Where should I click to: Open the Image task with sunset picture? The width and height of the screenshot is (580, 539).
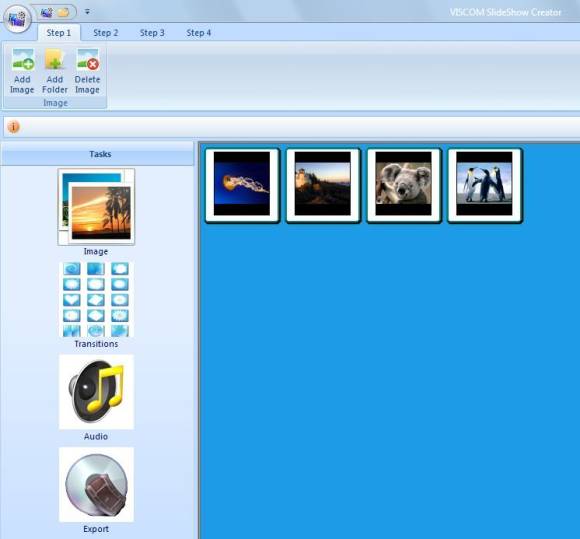point(96,207)
